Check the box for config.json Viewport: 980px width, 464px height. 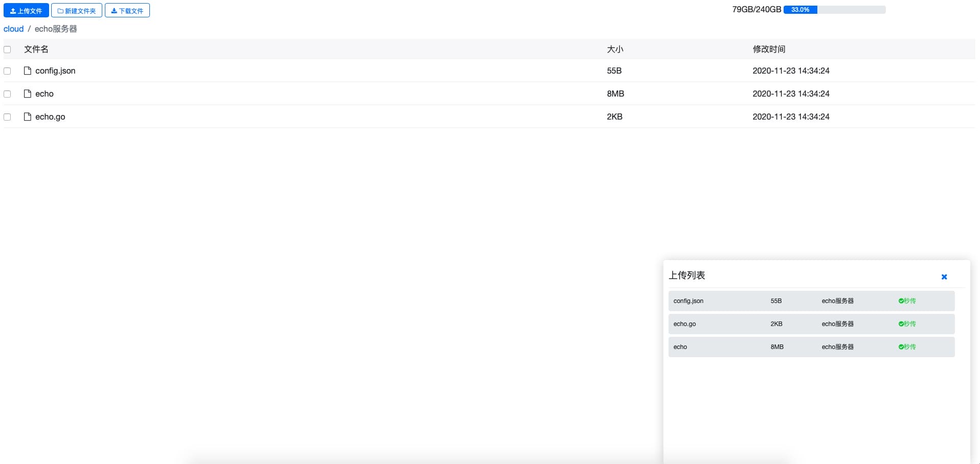click(7, 71)
